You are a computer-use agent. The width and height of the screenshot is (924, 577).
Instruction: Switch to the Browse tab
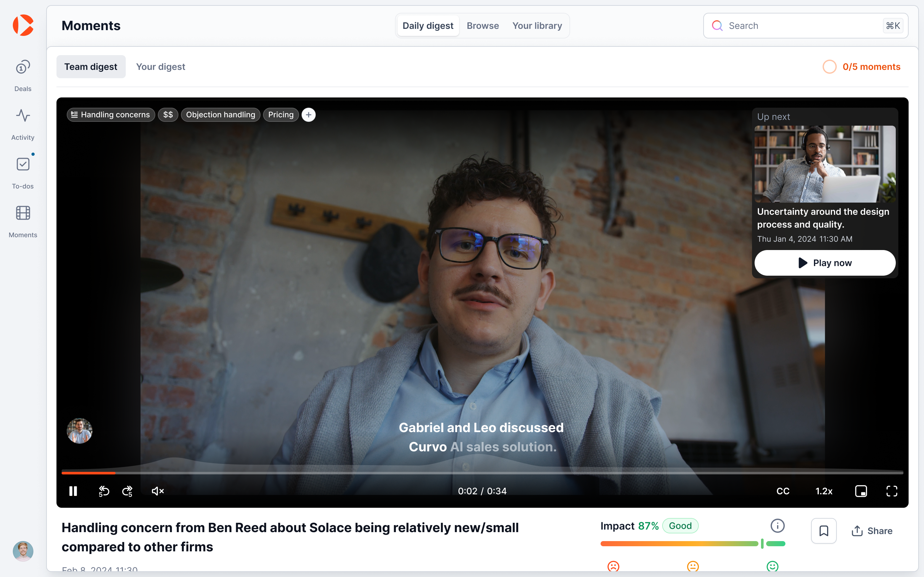(x=483, y=25)
